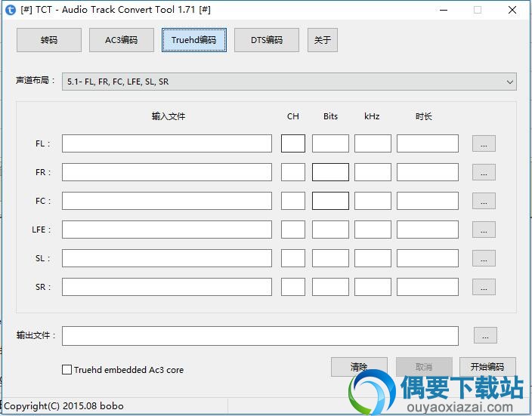Click the LFE row kHz field
This screenshot has width=532, height=416.
click(x=373, y=230)
